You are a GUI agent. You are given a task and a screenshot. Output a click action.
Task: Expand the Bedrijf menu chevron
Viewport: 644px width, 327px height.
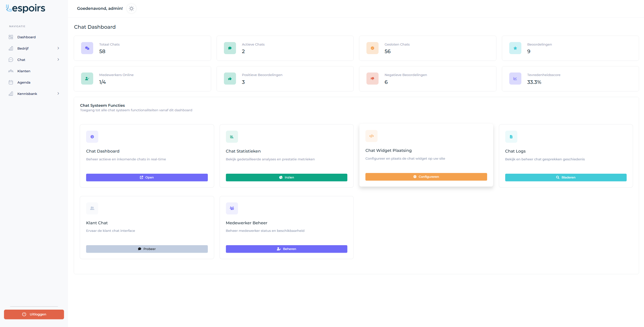pos(58,48)
